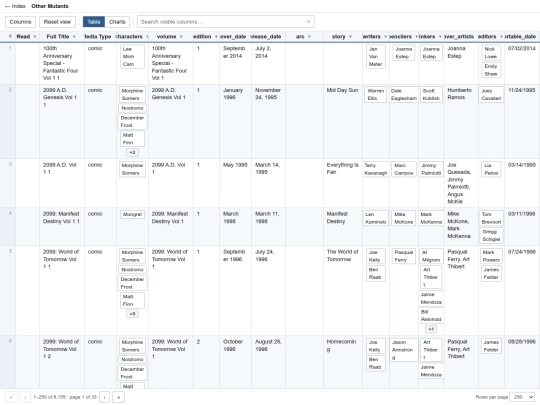
Task: Open the arc column dropdown arrow
Action: click(309, 37)
